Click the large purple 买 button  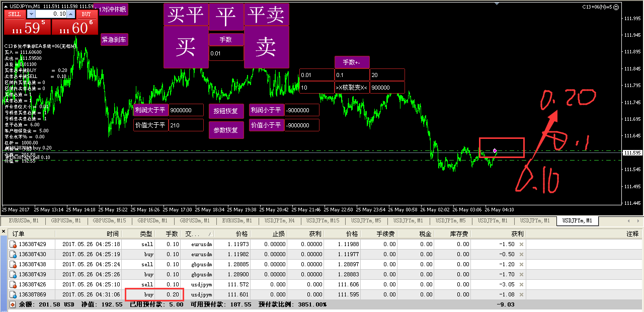186,47
